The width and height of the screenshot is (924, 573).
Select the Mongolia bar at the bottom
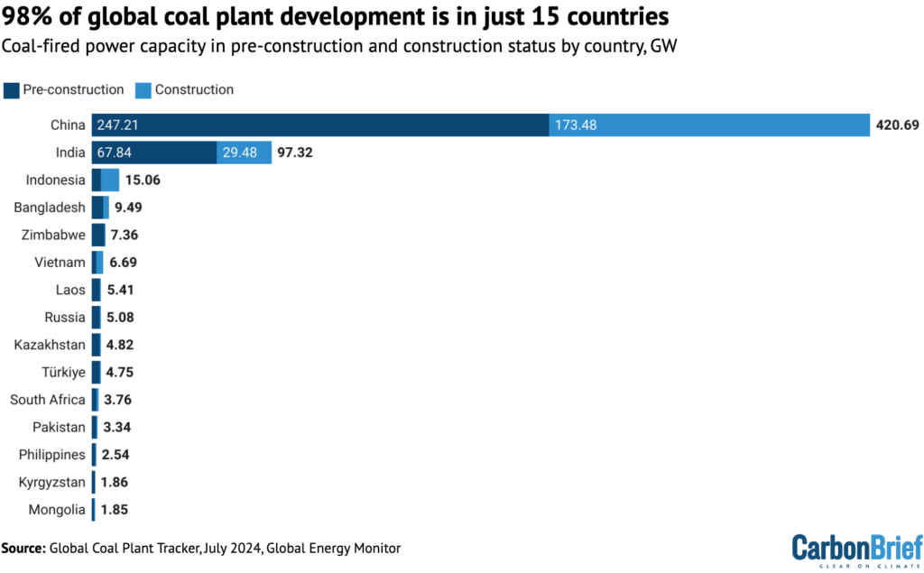coord(95,509)
